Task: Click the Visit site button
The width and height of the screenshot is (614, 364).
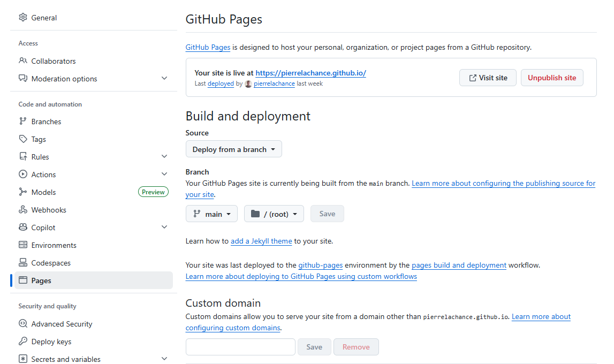Action: [x=488, y=78]
